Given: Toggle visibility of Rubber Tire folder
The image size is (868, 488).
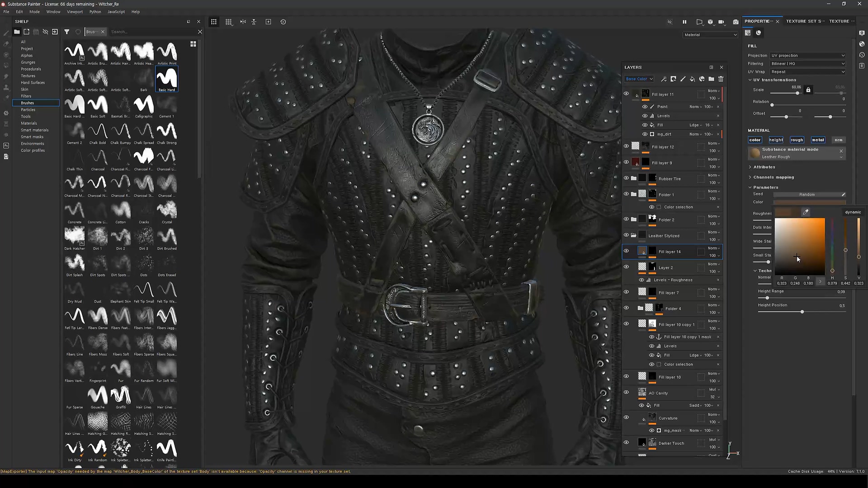Looking at the screenshot, I should point(626,178).
